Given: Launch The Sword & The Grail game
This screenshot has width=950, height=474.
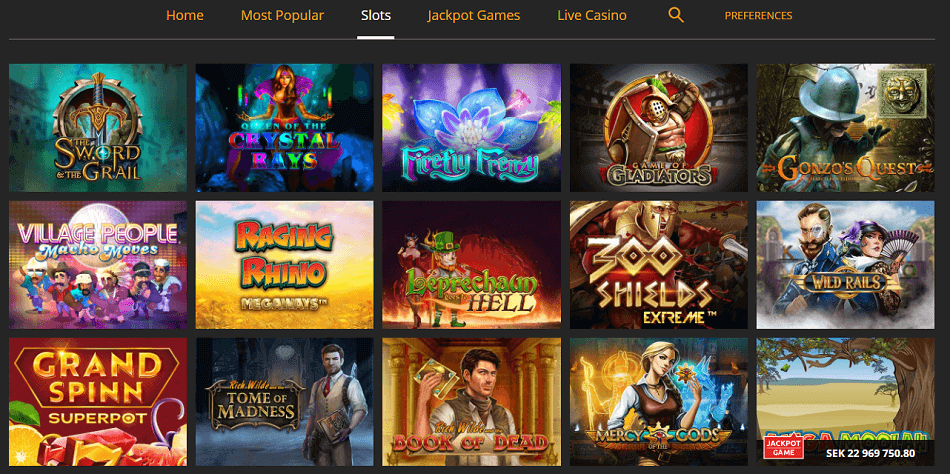Looking at the screenshot, I should [98, 128].
